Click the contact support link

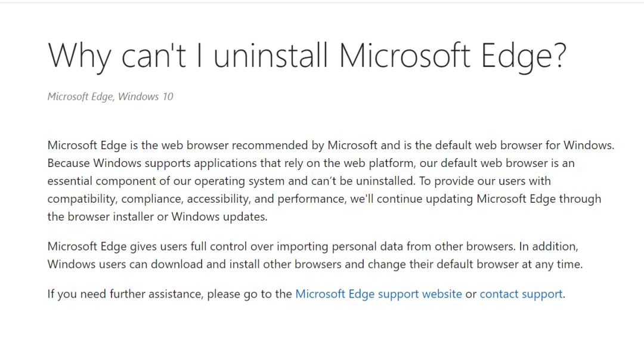521,293
